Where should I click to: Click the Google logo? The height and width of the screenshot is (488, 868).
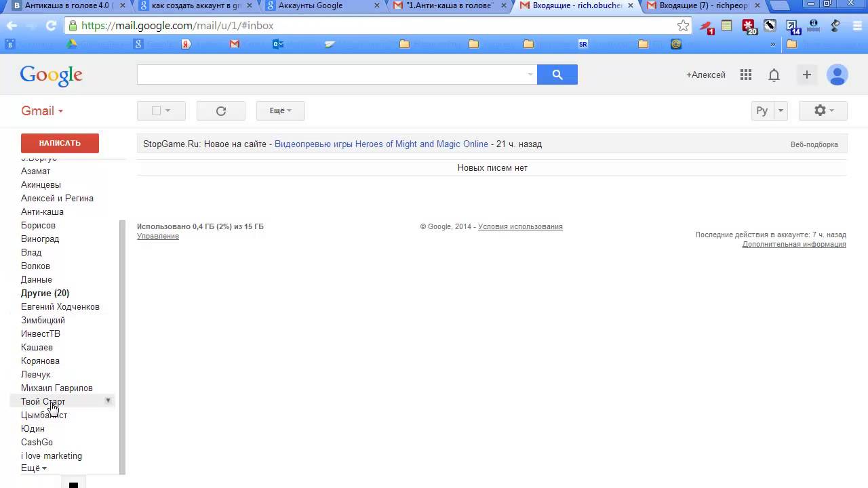click(51, 75)
